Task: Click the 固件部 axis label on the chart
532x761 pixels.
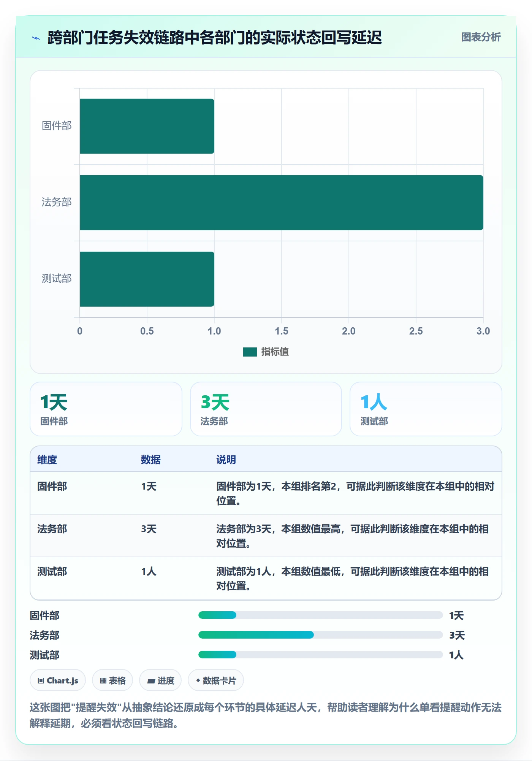Action: [57, 126]
